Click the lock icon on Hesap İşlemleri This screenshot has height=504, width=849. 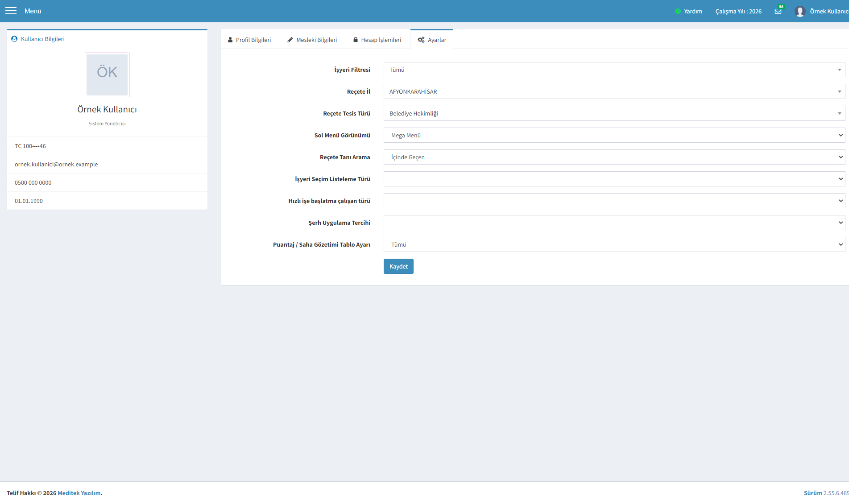[x=356, y=40]
